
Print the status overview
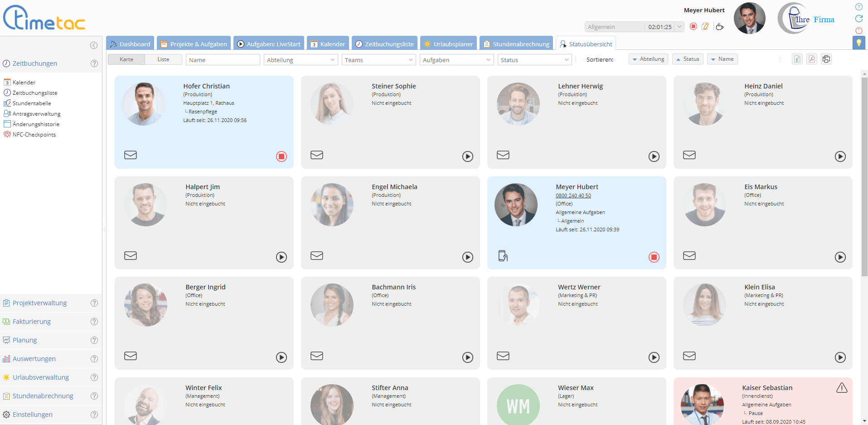tap(826, 59)
